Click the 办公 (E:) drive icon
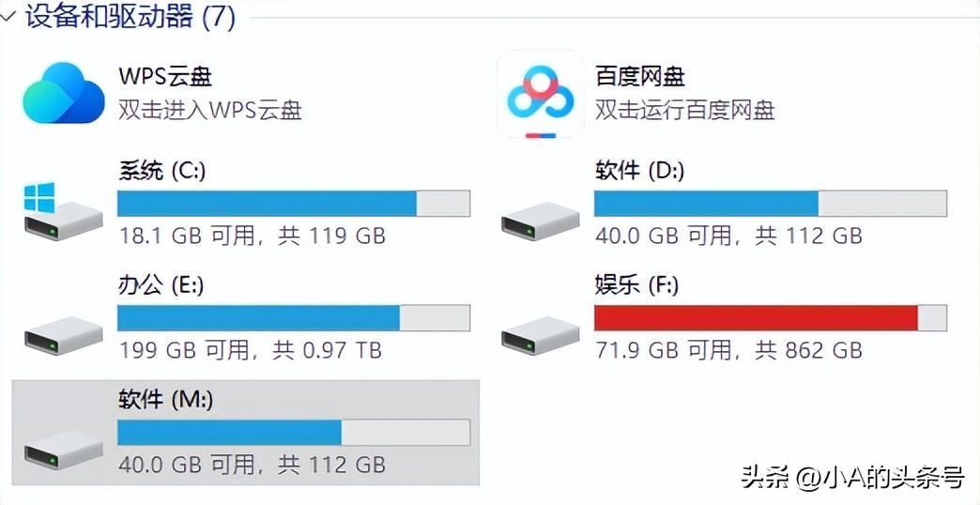 [x=64, y=336]
